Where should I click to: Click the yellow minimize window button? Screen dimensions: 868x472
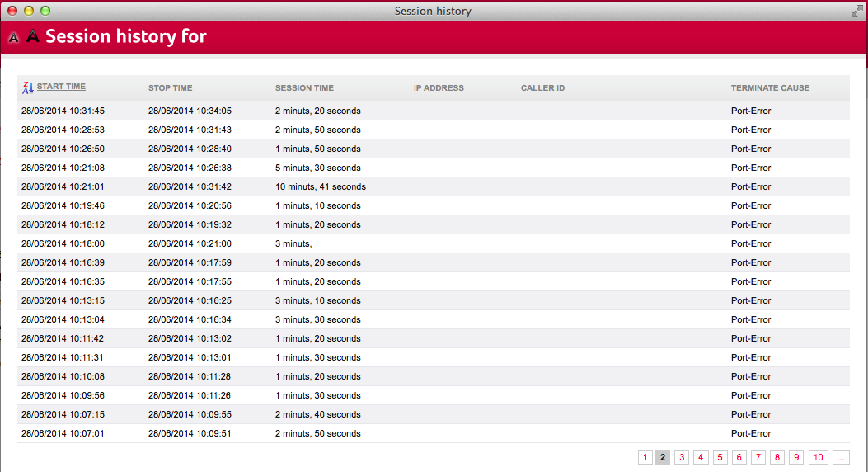tap(29, 11)
